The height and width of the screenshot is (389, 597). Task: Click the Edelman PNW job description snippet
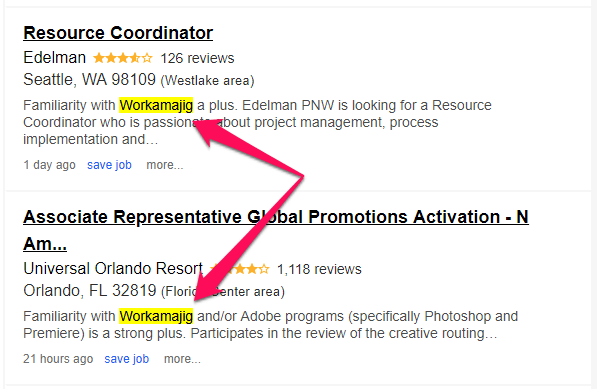[x=257, y=122]
